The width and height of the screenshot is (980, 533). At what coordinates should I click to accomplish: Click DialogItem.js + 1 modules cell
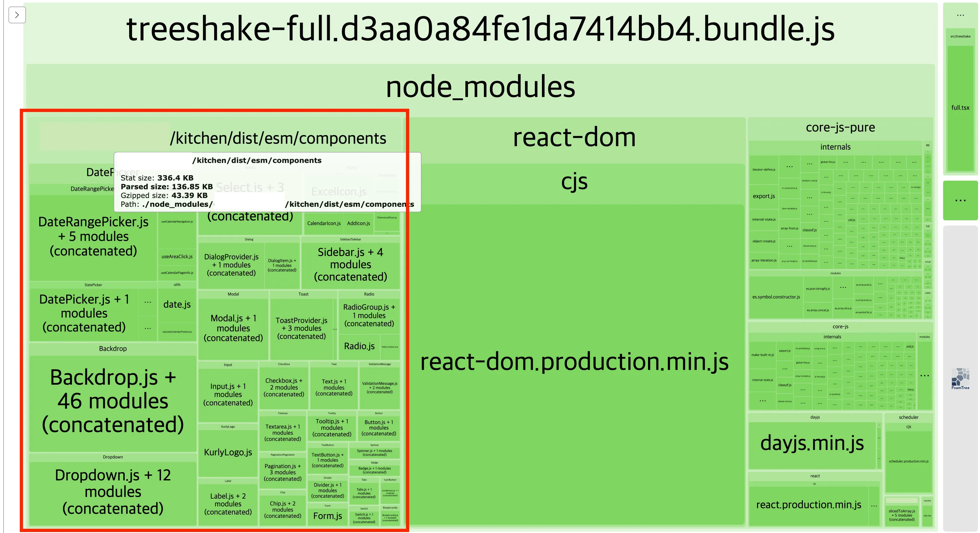[x=282, y=266]
